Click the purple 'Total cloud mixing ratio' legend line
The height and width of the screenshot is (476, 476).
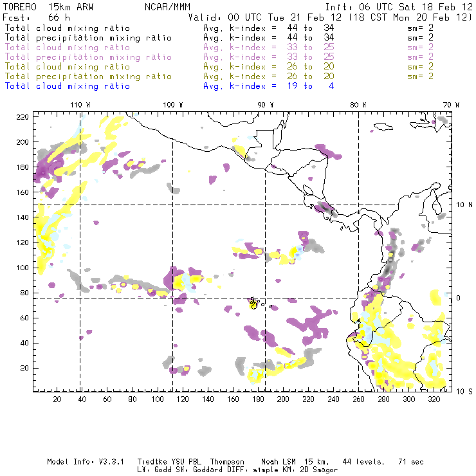[68, 48]
